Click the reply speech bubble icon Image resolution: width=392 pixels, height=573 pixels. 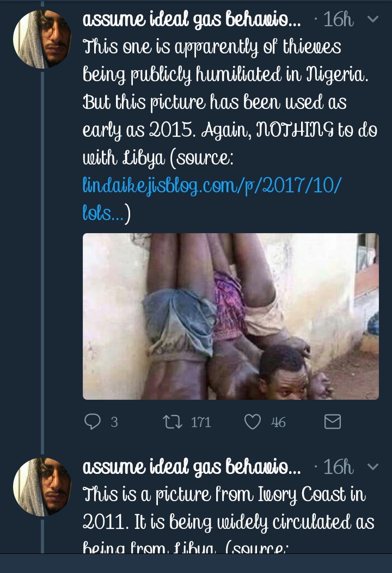point(93,422)
